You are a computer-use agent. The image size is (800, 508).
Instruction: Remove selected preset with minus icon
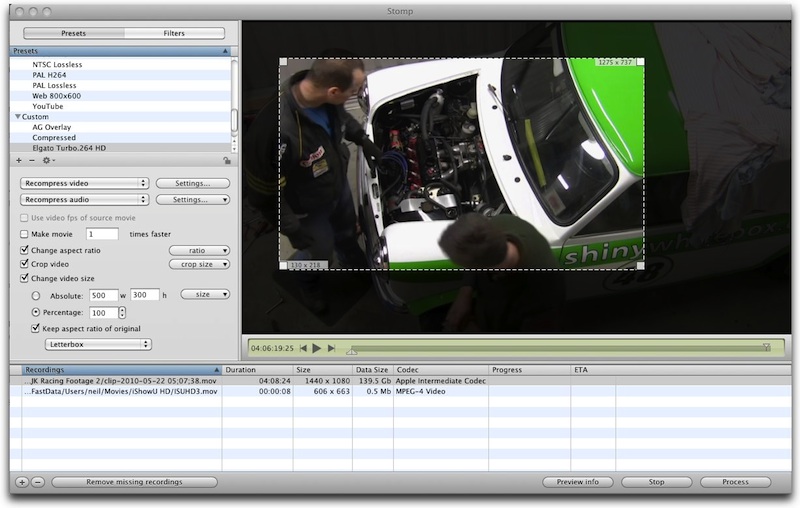[x=31, y=160]
